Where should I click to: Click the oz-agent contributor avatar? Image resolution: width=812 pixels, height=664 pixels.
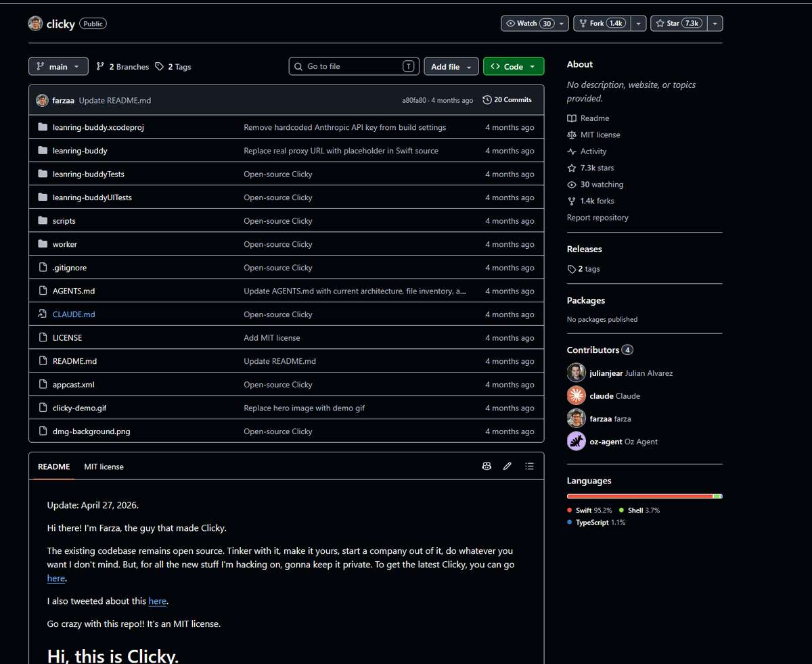pos(577,442)
